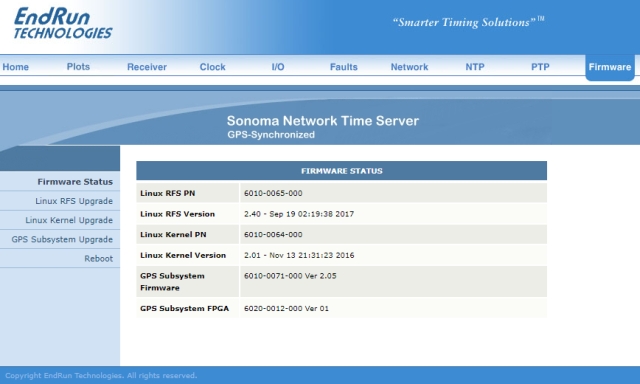Switch to the Receiver tab
Viewport: 640px width, 384px height.
pos(147,67)
